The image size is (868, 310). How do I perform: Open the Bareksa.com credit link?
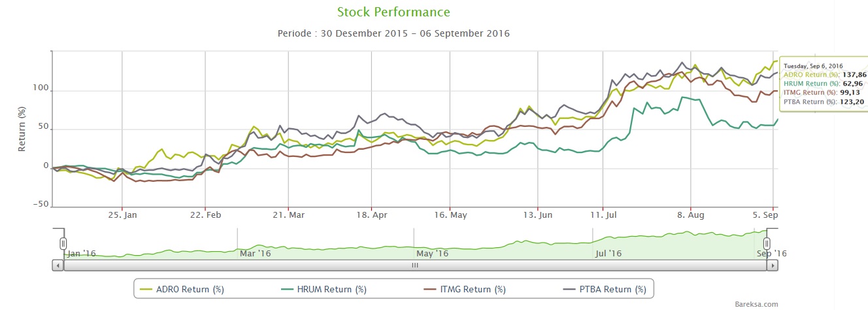point(756,304)
